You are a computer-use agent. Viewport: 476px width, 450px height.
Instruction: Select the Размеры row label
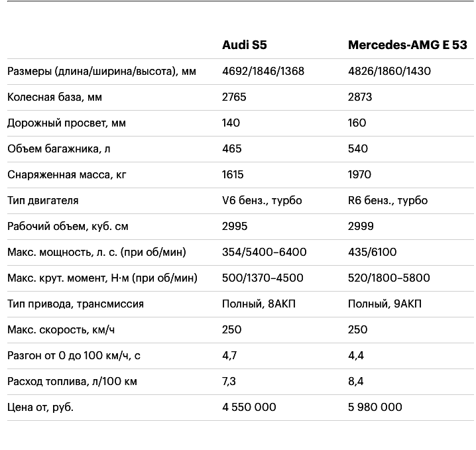pyautogui.click(x=101, y=72)
